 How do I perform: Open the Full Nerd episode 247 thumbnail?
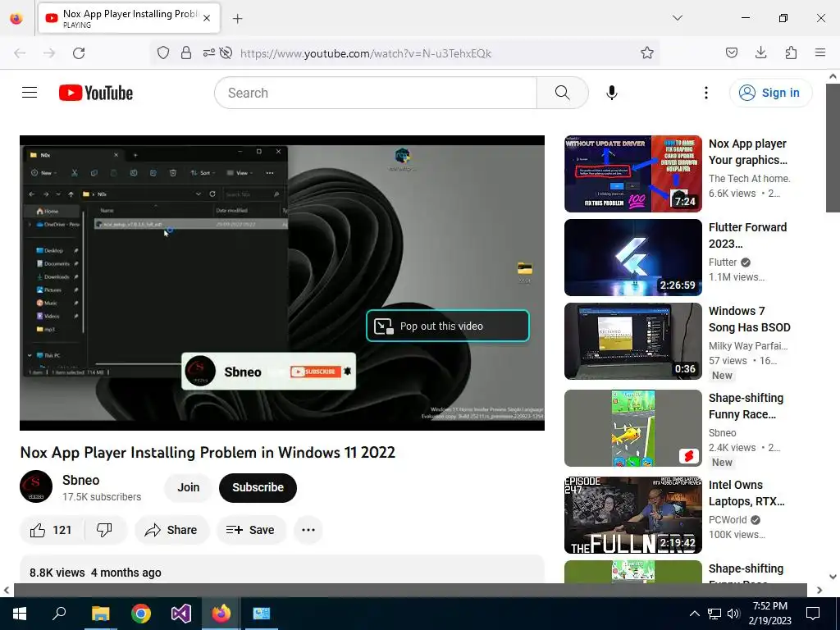(x=632, y=515)
